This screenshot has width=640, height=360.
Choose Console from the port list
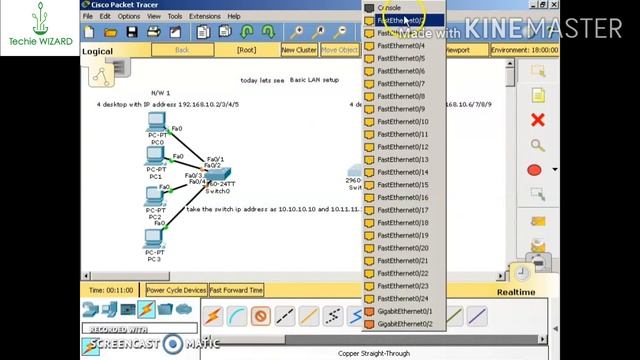click(x=404, y=7)
